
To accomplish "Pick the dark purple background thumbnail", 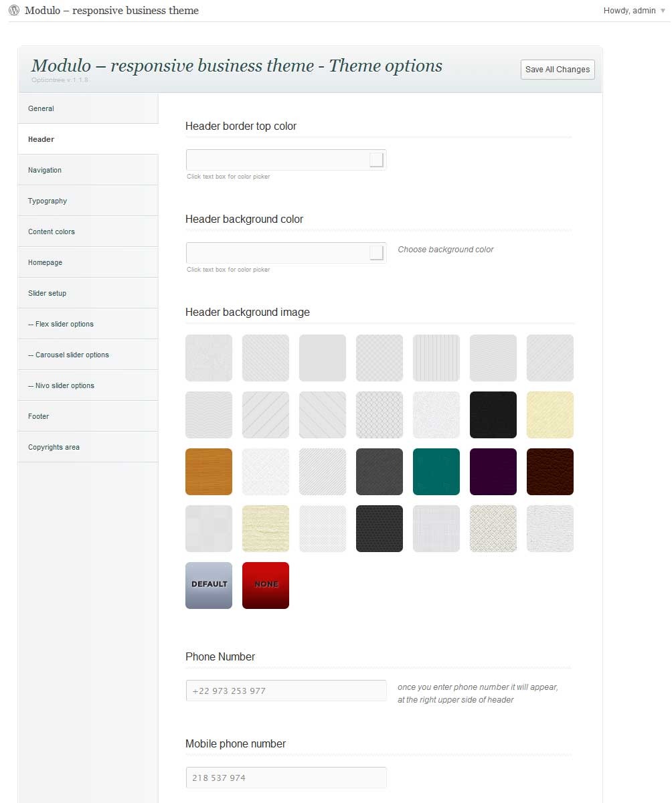I will [x=493, y=472].
